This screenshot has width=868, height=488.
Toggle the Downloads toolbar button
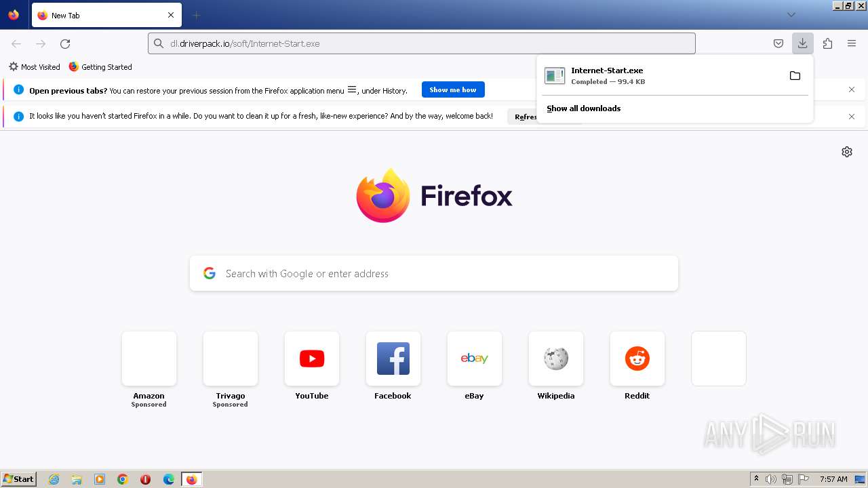(x=802, y=43)
